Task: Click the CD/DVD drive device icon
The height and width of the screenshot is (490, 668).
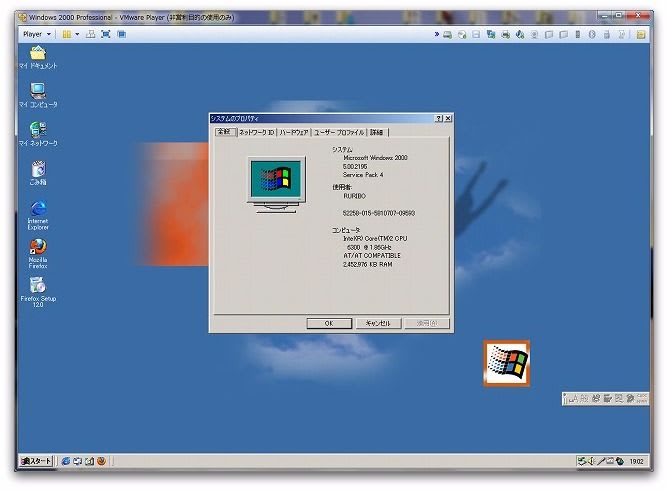Action: click(462, 35)
